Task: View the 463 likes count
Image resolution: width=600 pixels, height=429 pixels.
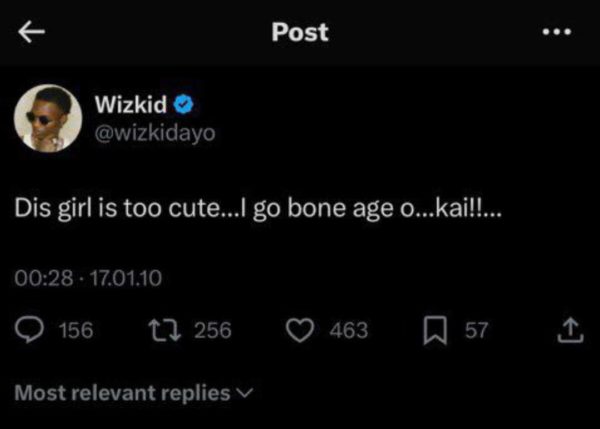Action: coord(349,330)
